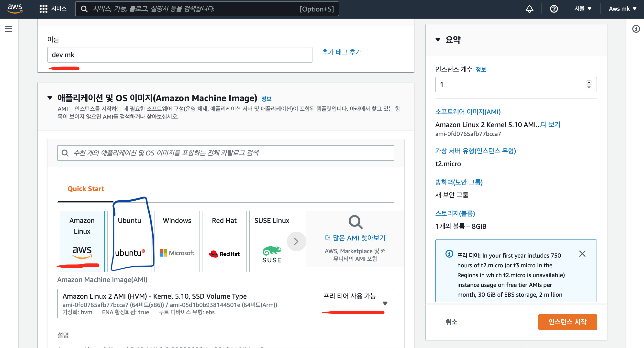Open the Aws mk account dropdown
The width and height of the screenshot is (644, 348).
[622, 9]
